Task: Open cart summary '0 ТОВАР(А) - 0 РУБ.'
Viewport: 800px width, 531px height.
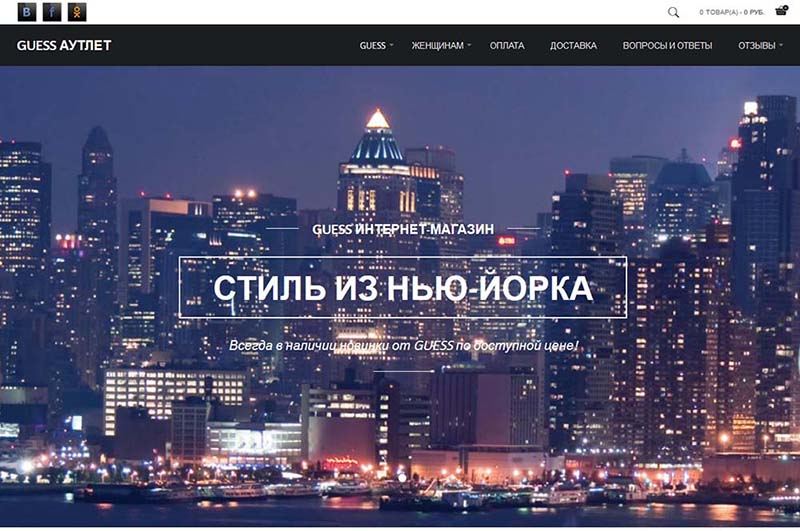Action: click(x=732, y=12)
